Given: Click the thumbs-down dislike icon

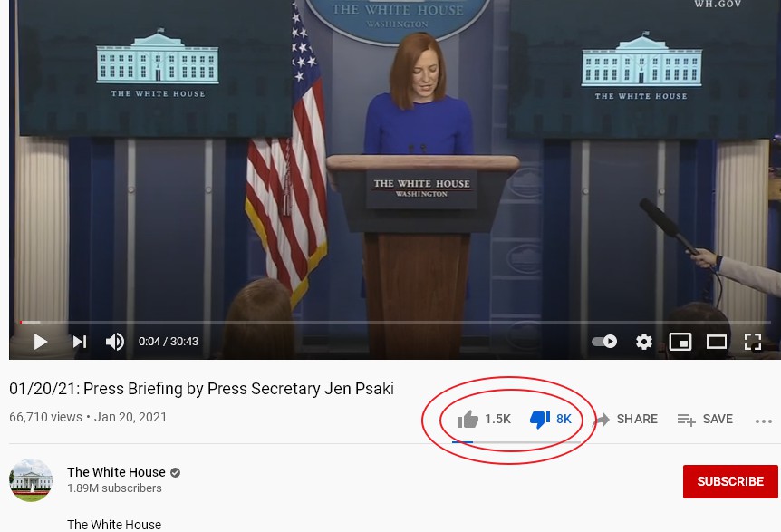Looking at the screenshot, I should point(539,420).
